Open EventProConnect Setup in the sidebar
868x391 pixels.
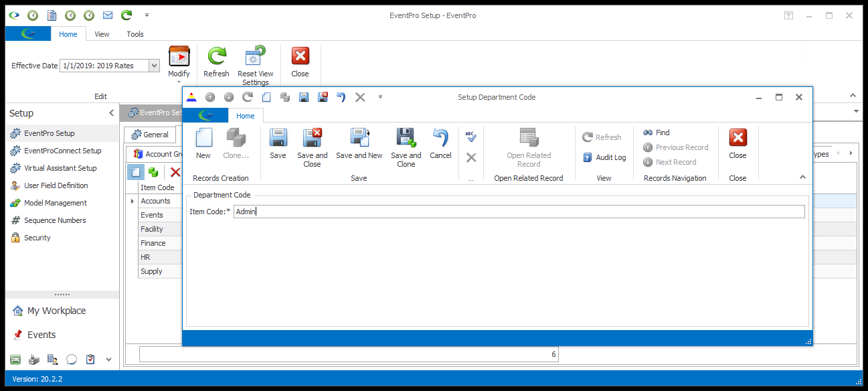click(x=62, y=151)
